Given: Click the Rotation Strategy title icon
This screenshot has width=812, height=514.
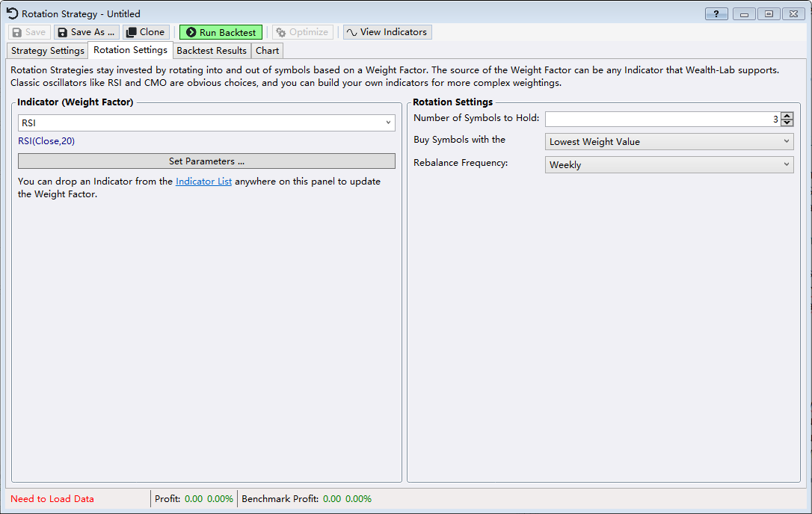Looking at the screenshot, I should coord(12,13).
